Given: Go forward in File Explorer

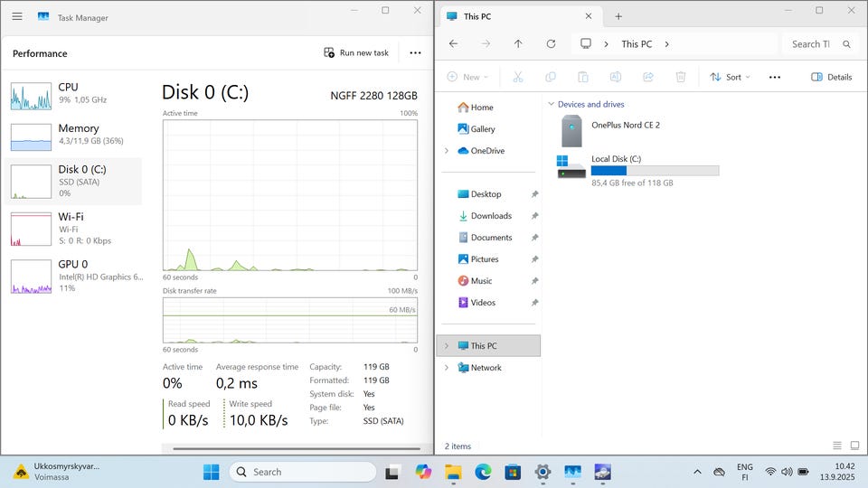Looking at the screenshot, I should coord(486,43).
